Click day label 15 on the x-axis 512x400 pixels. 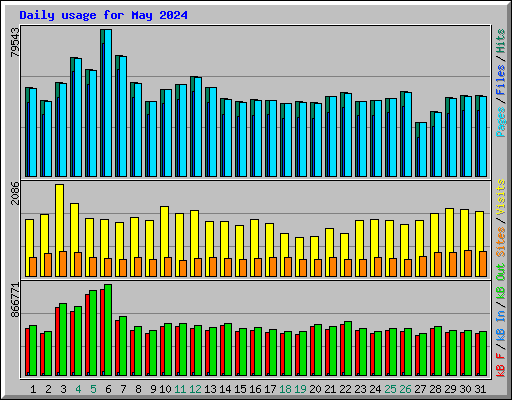[x=240, y=389]
